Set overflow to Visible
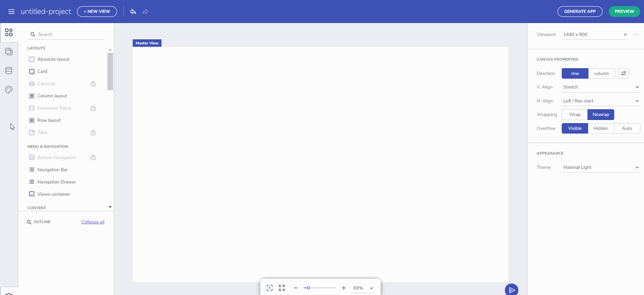This screenshot has height=295, width=644. 575,128
